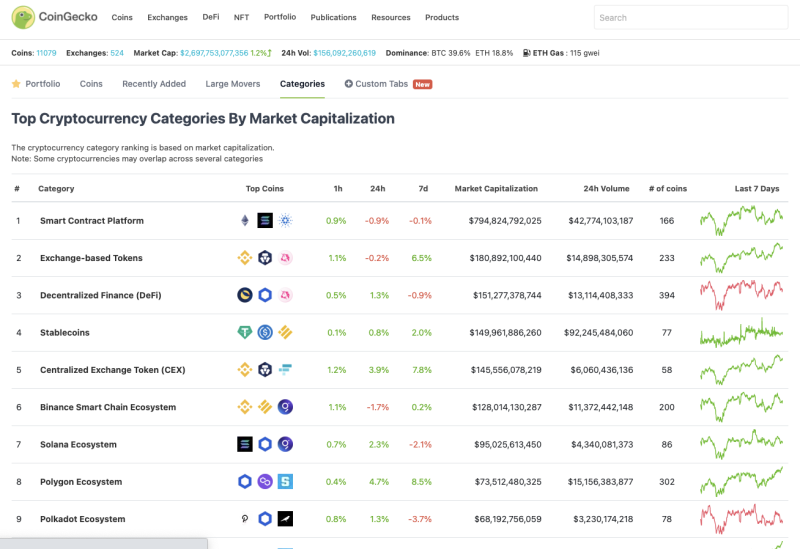800x549 pixels.
Task: Click the exchanges count 524 link
Action: (x=117, y=53)
